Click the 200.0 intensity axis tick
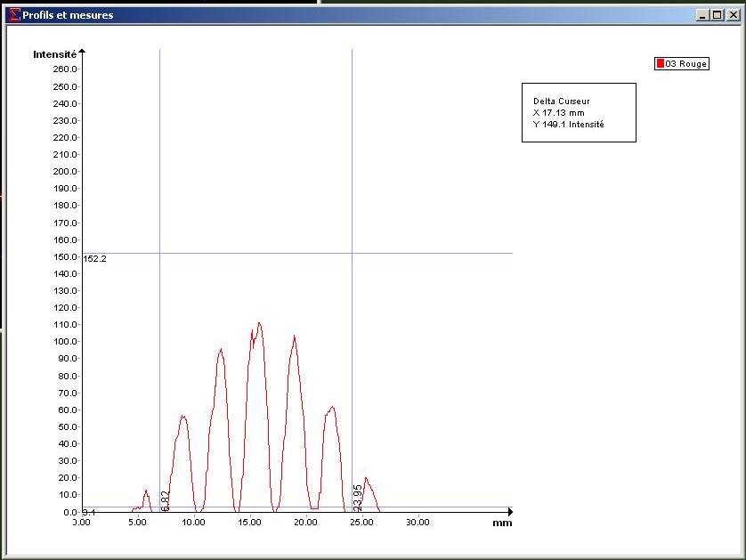Image resolution: width=746 pixels, height=560 pixels. (65, 171)
